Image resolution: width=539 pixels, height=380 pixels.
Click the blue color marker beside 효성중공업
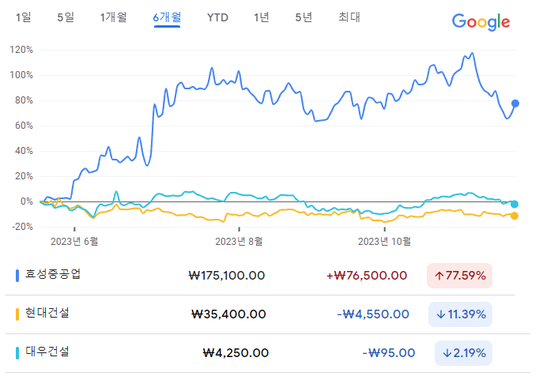coord(17,275)
